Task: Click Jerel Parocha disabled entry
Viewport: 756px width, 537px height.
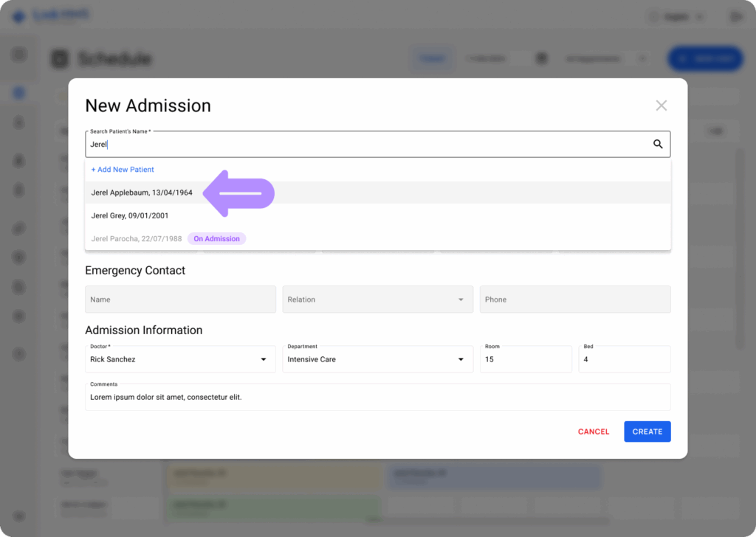Action: pos(377,239)
